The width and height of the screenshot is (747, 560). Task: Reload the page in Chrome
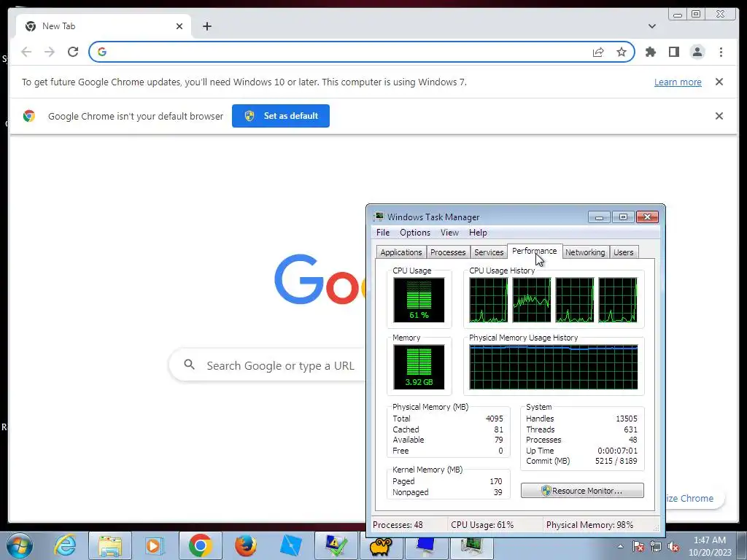[x=73, y=52]
